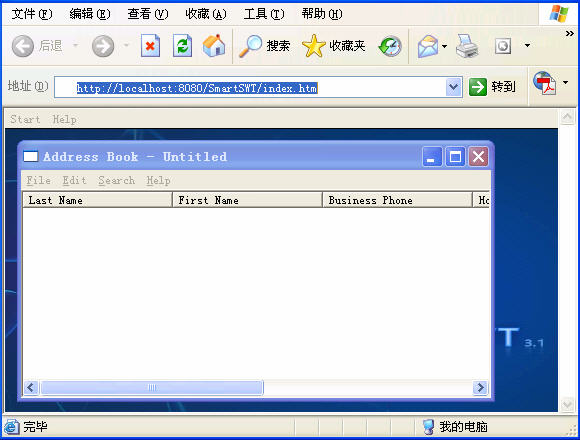The image size is (580, 440).
Task: Click the right arrow of horizontal scrollbar
Action: (480, 387)
